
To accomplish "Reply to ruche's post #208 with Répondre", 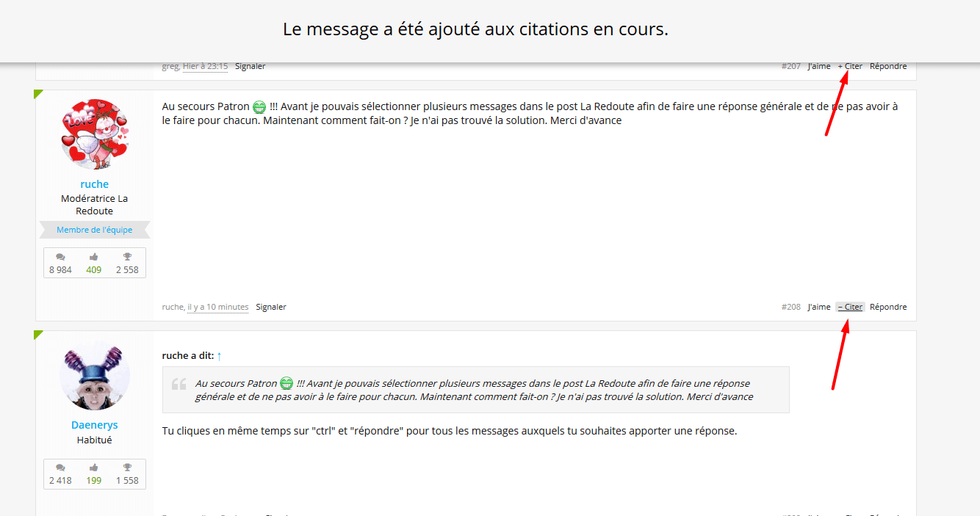I will [887, 307].
